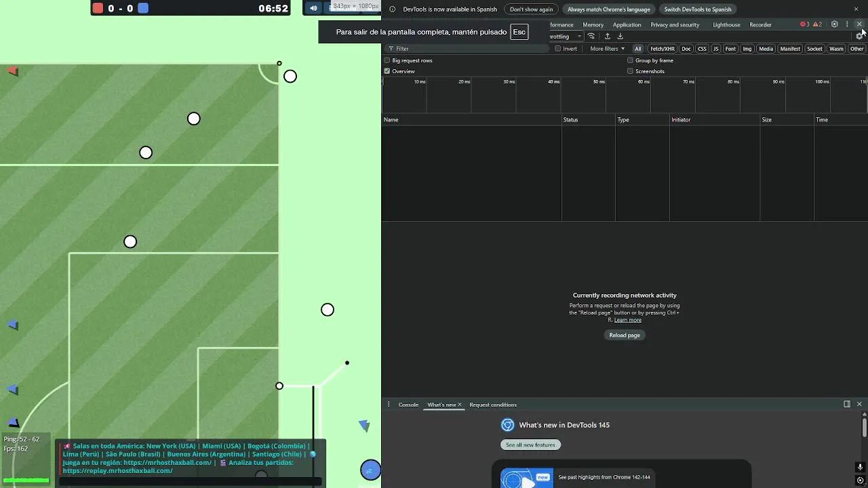
Task: Enable Big request rows checkbox
Action: click(x=387, y=60)
